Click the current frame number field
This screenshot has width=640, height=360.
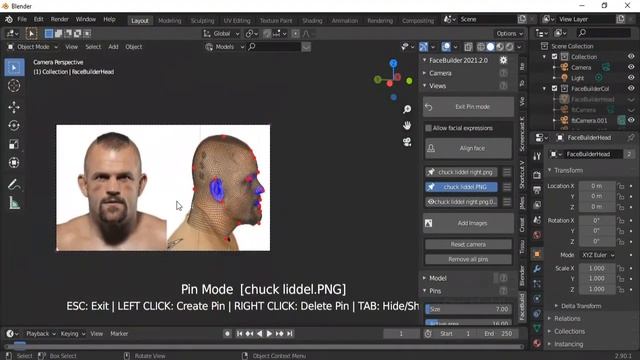click(401, 333)
